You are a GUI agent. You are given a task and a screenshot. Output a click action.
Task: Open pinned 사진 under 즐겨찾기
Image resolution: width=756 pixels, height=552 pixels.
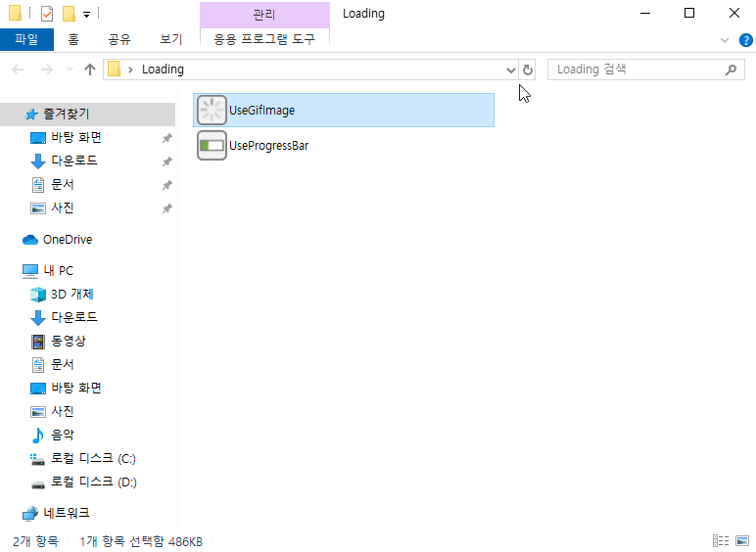[x=63, y=208]
